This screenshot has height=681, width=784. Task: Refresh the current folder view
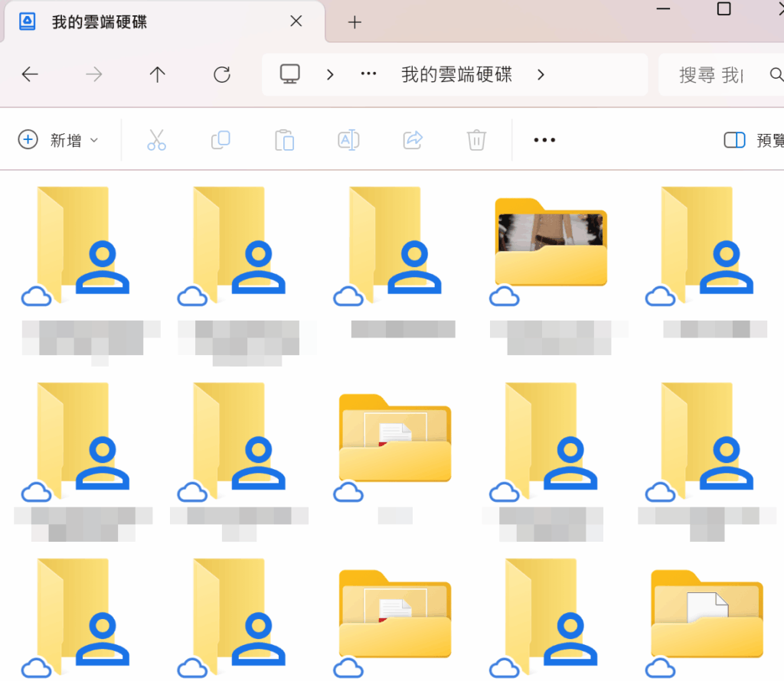point(221,74)
